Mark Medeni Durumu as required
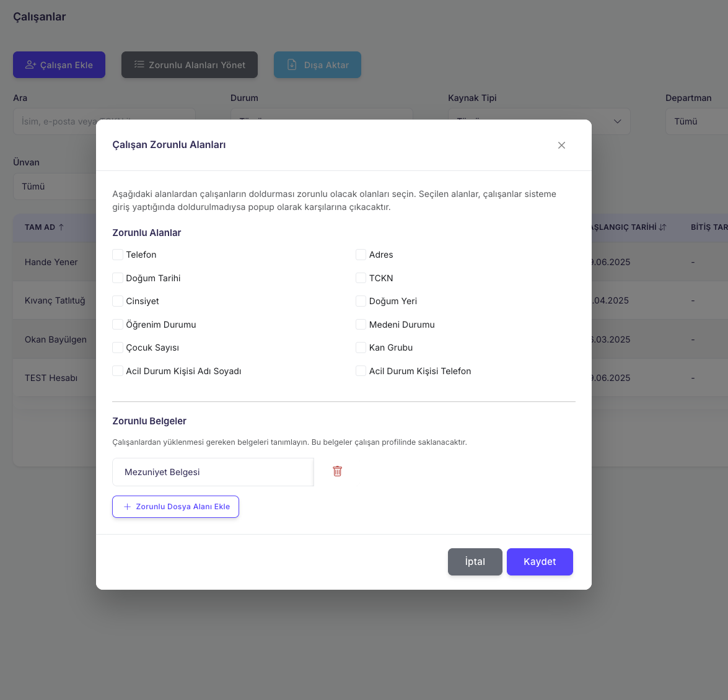 (x=361, y=325)
